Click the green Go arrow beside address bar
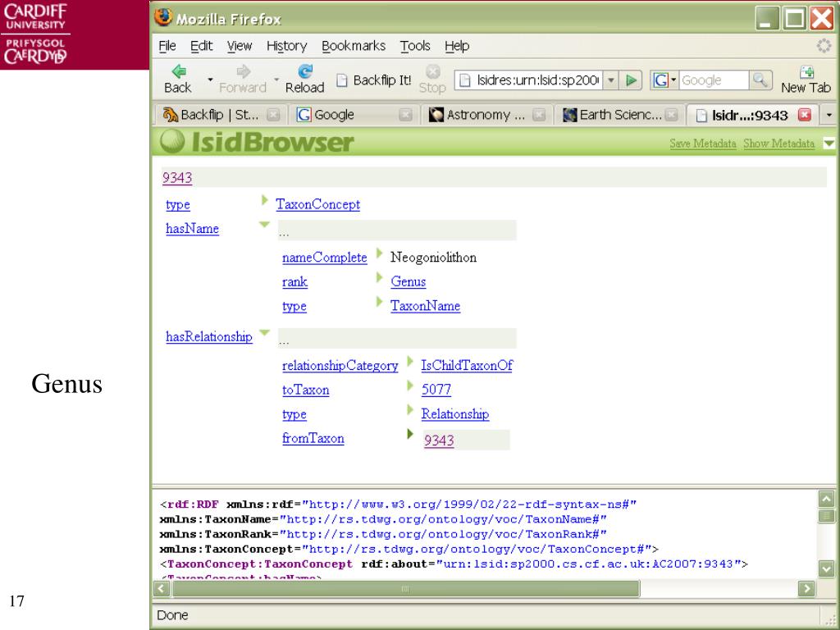Image resolution: width=840 pixels, height=630 pixels. pos(632,80)
